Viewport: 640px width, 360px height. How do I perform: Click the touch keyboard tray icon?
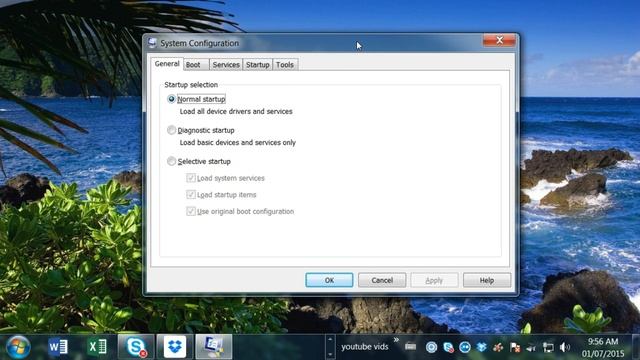(x=410, y=347)
